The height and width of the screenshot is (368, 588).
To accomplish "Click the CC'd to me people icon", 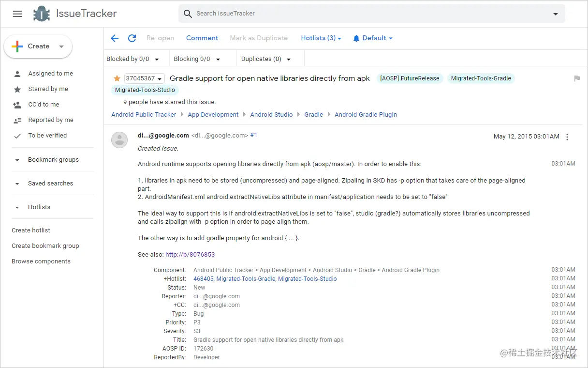I will pyautogui.click(x=17, y=105).
